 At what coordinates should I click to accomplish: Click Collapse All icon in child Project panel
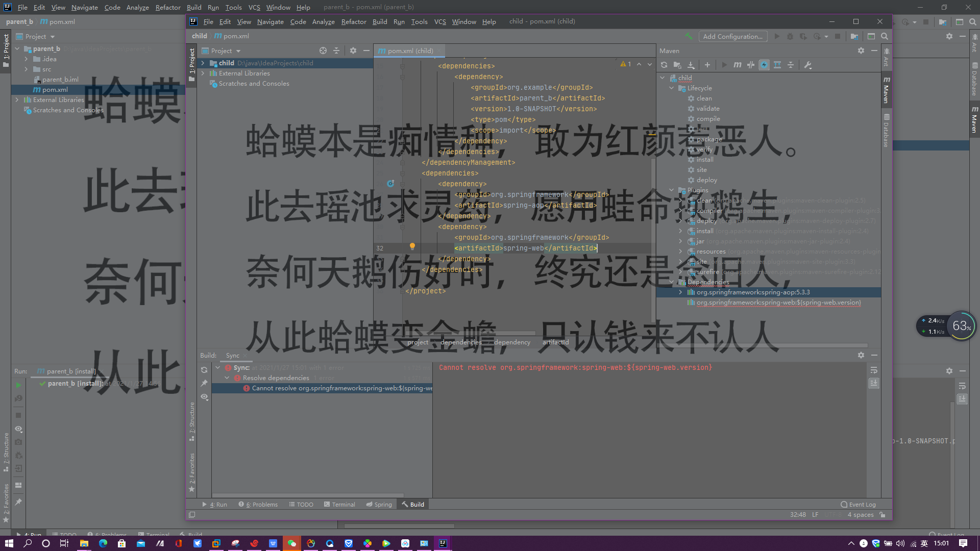pyautogui.click(x=336, y=51)
